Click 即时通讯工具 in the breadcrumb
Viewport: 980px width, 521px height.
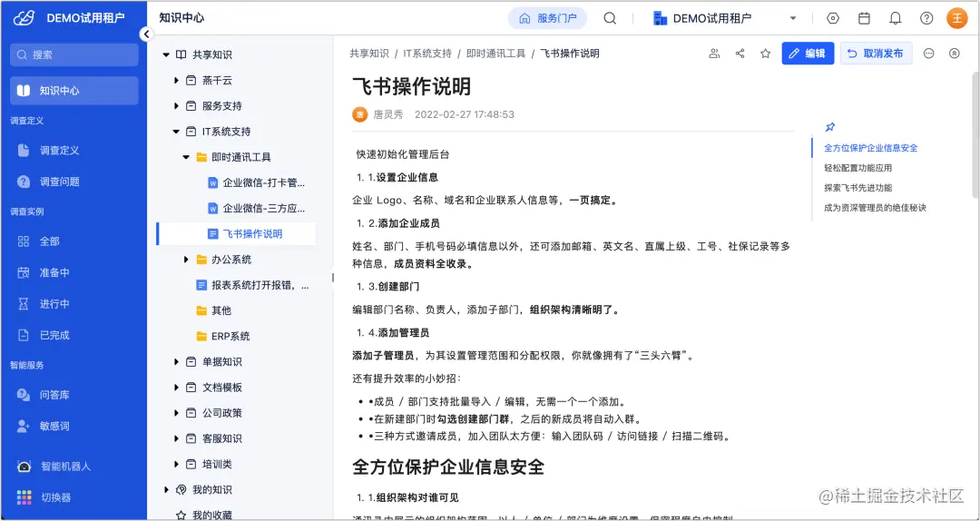[495, 54]
